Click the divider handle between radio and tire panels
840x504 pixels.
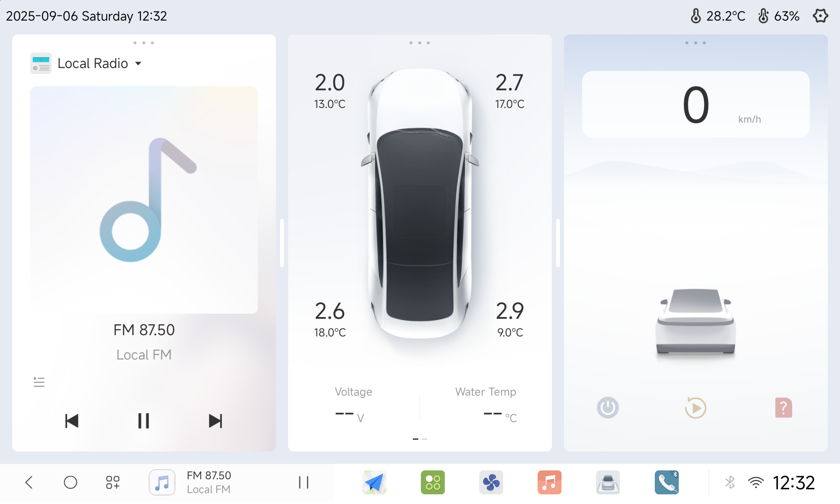[282, 243]
